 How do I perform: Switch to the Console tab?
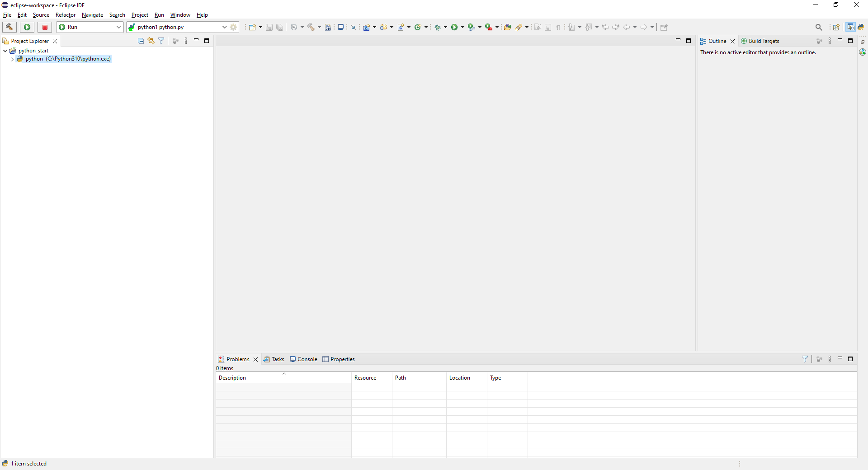coord(304,359)
